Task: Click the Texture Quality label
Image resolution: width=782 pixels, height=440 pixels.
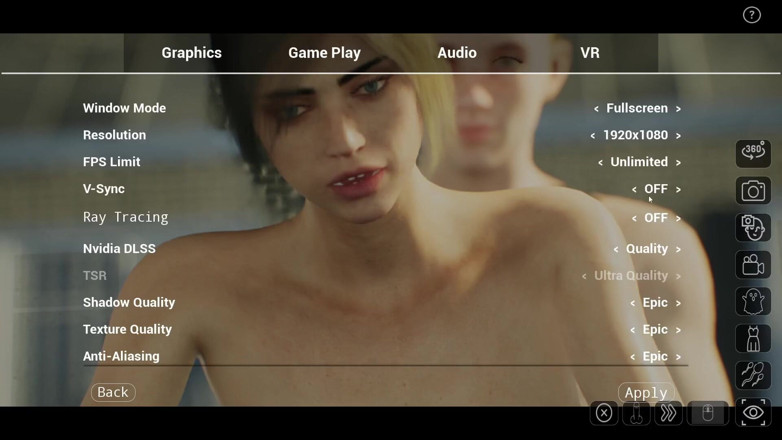Action: (127, 330)
